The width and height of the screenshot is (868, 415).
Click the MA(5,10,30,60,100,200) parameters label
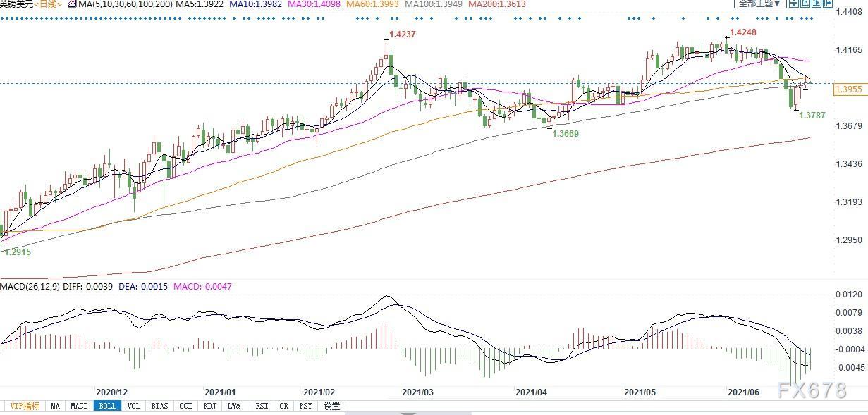click(125, 4)
